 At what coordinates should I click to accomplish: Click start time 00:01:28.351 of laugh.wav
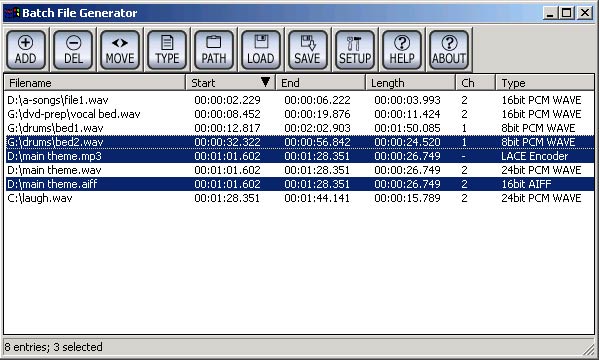(227, 198)
